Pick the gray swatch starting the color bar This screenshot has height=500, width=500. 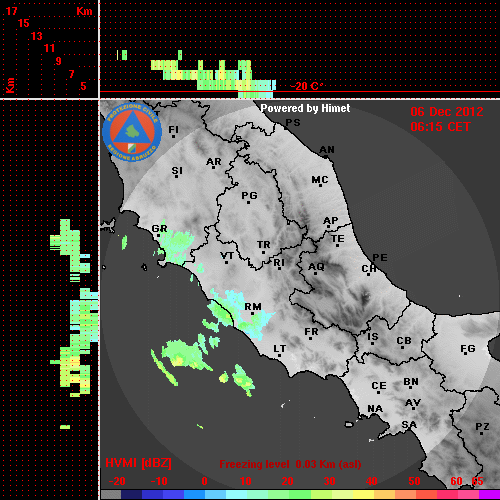pyautogui.click(x=111, y=494)
